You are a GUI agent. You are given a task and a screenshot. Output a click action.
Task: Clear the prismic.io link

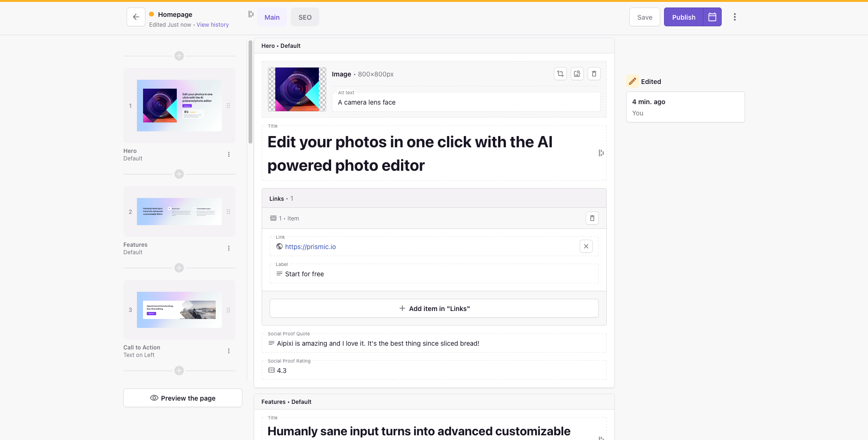586,246
